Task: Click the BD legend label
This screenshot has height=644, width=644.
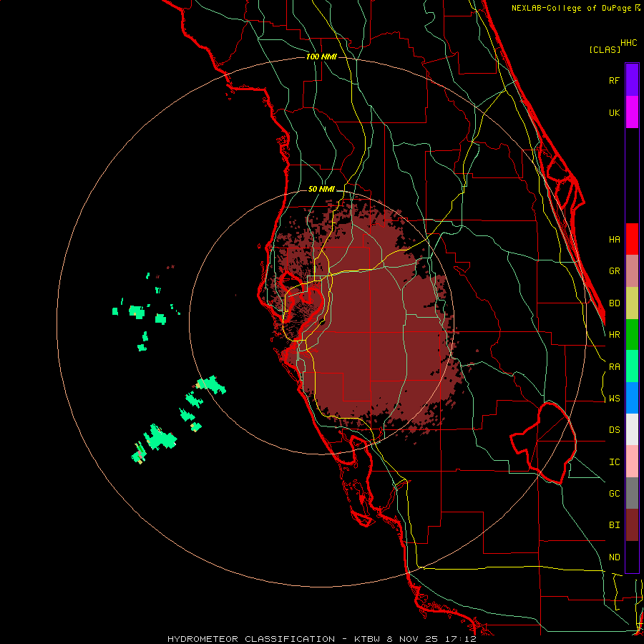Action: tap(614, 303)
